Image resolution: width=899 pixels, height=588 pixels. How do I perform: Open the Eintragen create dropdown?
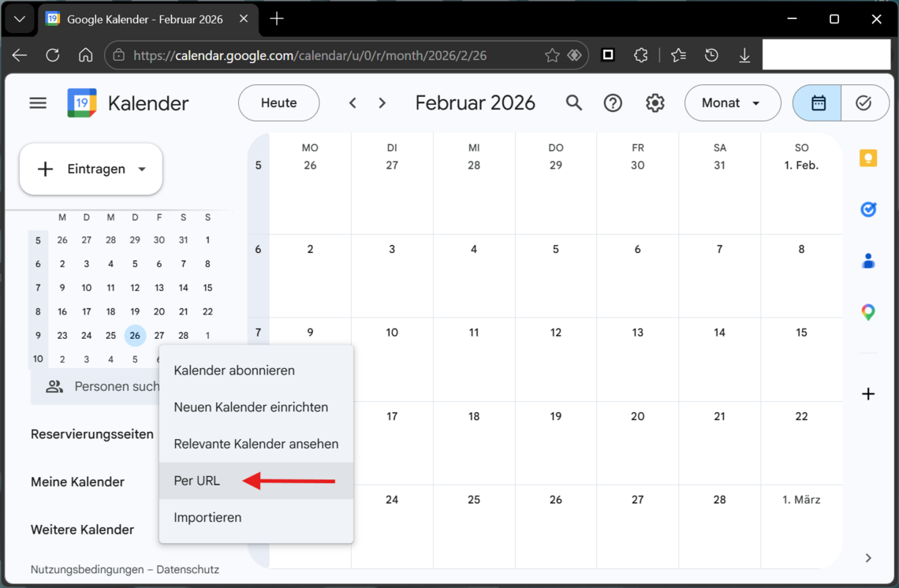91,169
